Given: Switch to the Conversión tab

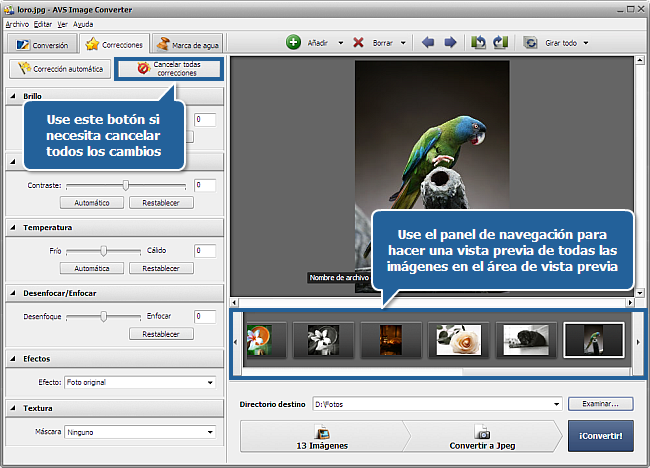Looking at the screenshot, I should 40,44.
